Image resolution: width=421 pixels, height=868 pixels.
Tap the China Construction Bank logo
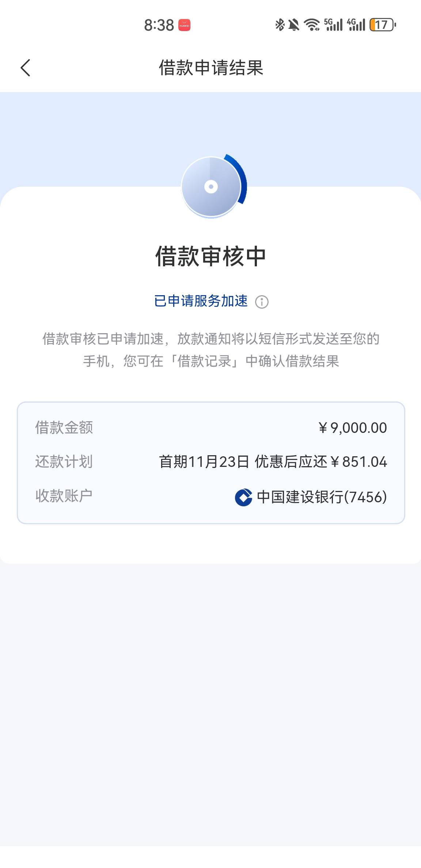(x=243, y=497)
